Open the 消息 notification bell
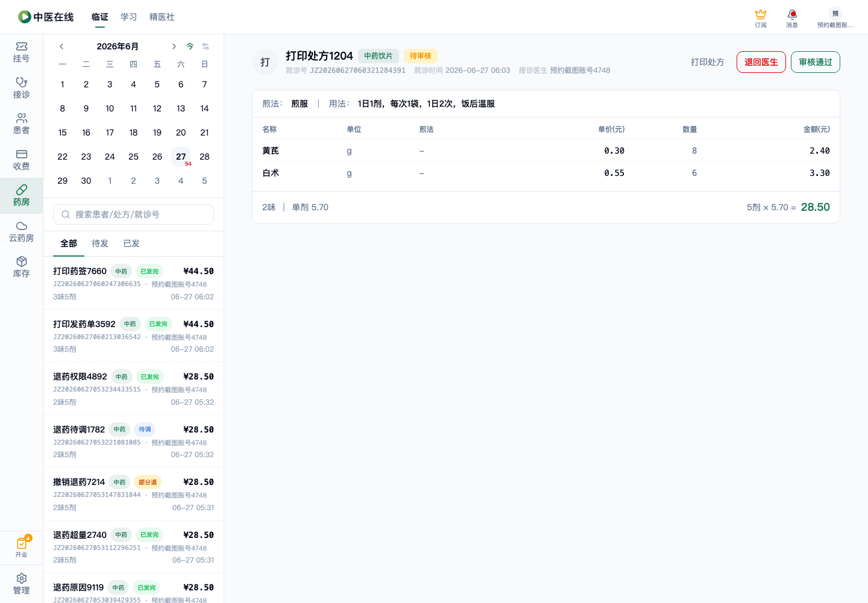The height and width of the screenshot is (603, 868). (x=792, y=18)
